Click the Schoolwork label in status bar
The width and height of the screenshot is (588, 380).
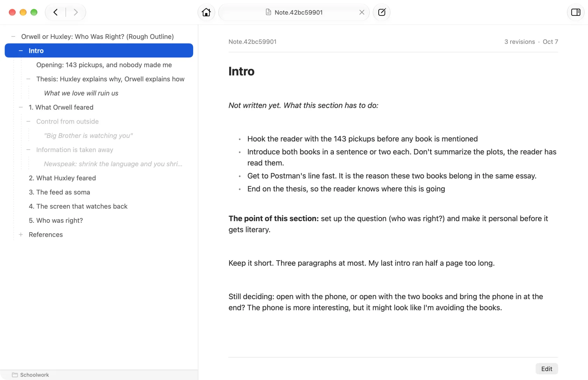(35, 375)
